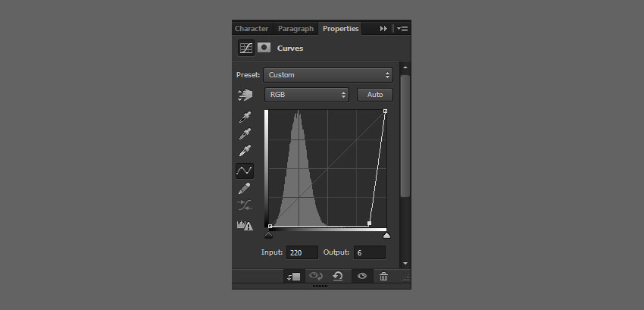Select the black point eyedropper
The height and width of the screenshot is (310, 644).
245,117
